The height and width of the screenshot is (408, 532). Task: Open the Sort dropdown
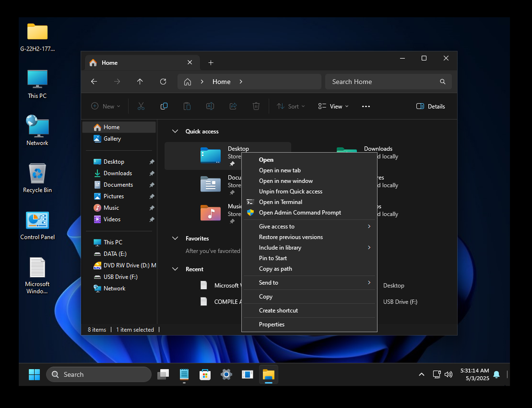[x=291, y=106]
